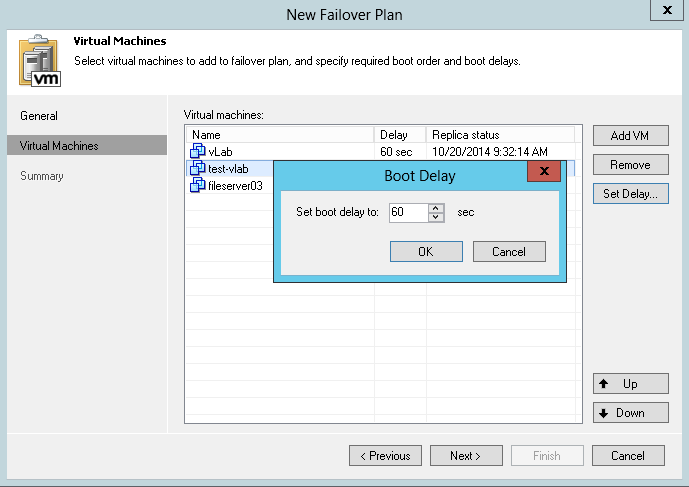The image size is (689, 487).
Task: Click the fileserver03 VM icon
Action: click(x=197, y=185)
